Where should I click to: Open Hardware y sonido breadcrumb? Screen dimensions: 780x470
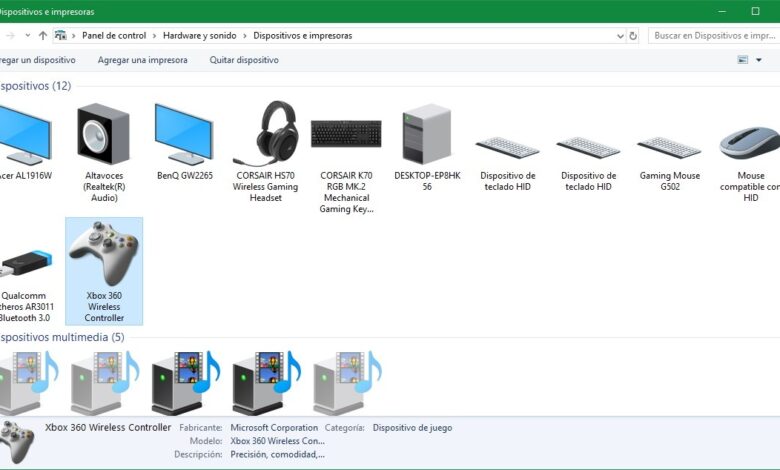tap(199, 36)
